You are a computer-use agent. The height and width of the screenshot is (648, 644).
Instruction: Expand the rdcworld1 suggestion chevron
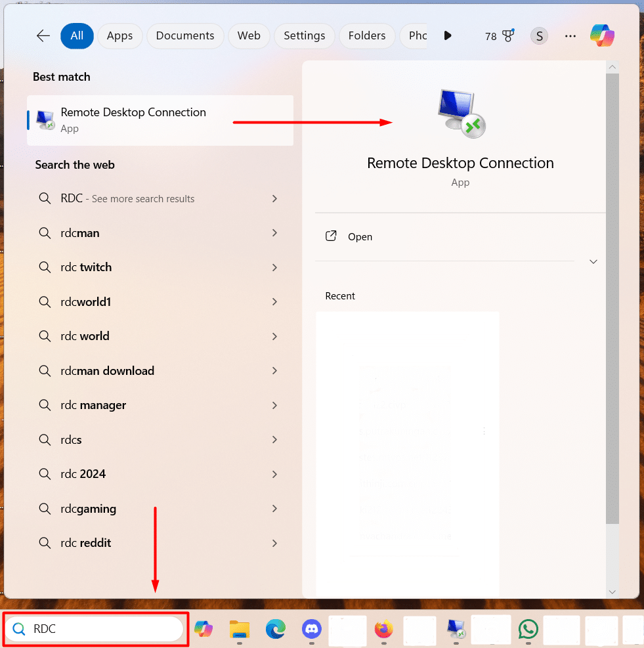[x=274, y=302]
